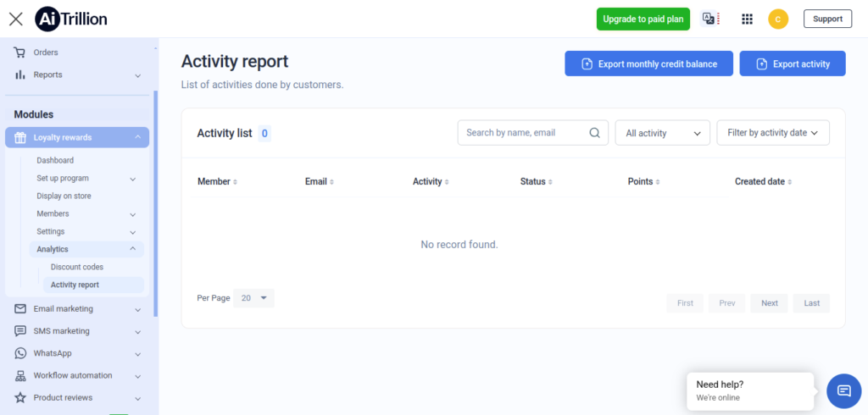Open the language translate icon
Screen dimensions: 868x415
point(709,19)
